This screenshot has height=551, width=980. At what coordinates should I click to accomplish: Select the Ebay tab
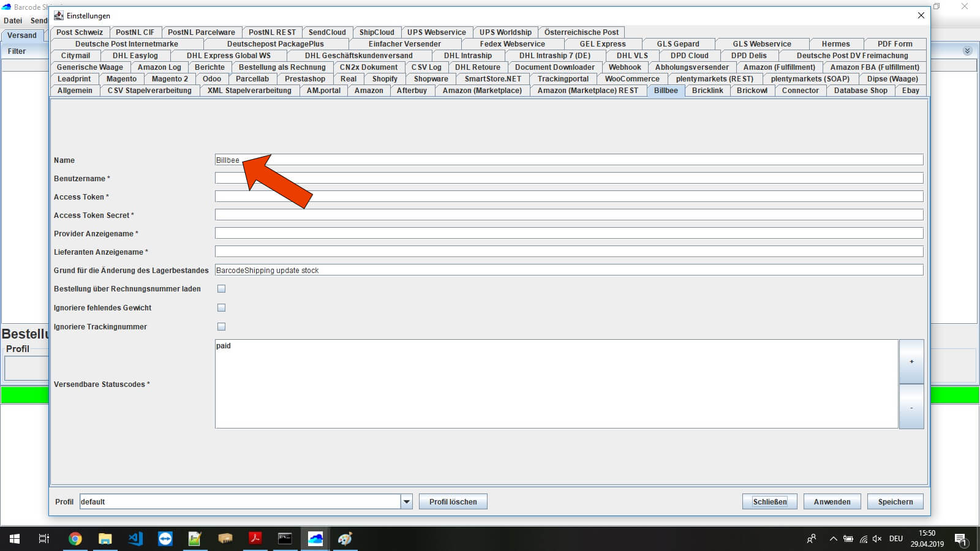pyautogui.click(x=910, y=90)
